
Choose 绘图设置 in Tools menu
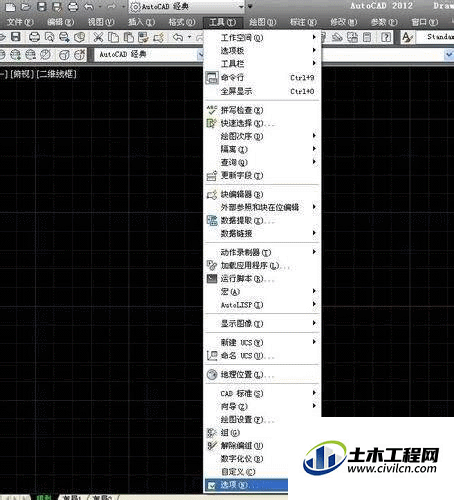pos(262,420)
